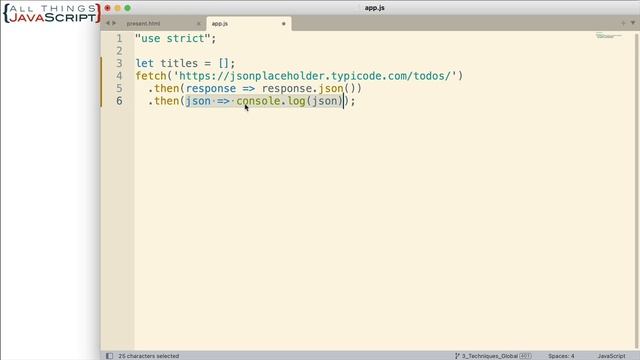
Task: Click 'response.json()' on line 5
Action: [311, 89]
